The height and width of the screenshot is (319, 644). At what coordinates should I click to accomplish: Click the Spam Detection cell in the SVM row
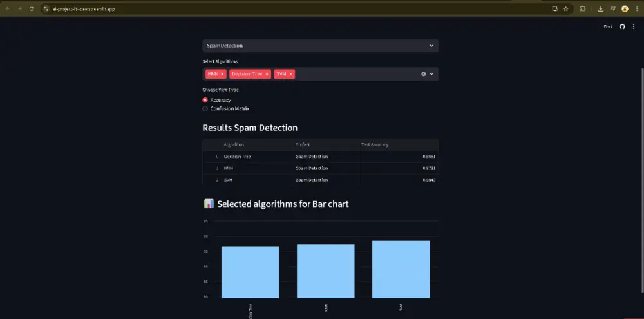326,180
